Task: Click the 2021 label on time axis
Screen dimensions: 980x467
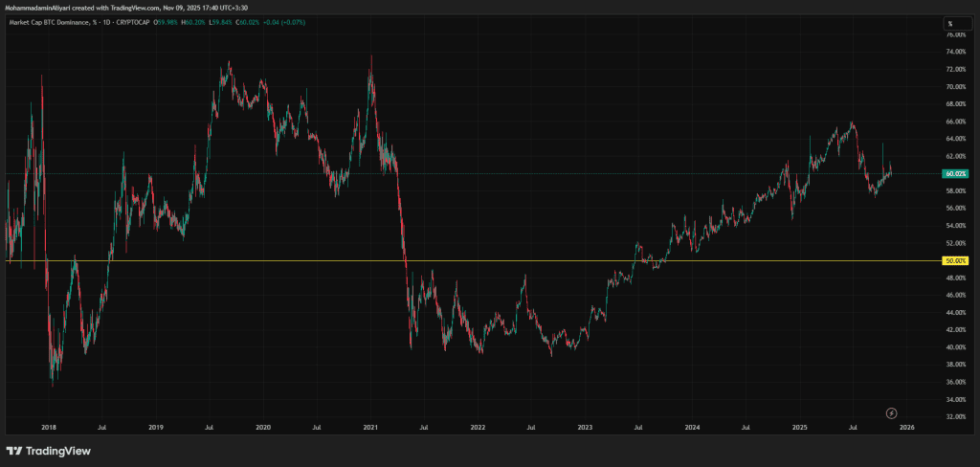Action: coord(369,428)
